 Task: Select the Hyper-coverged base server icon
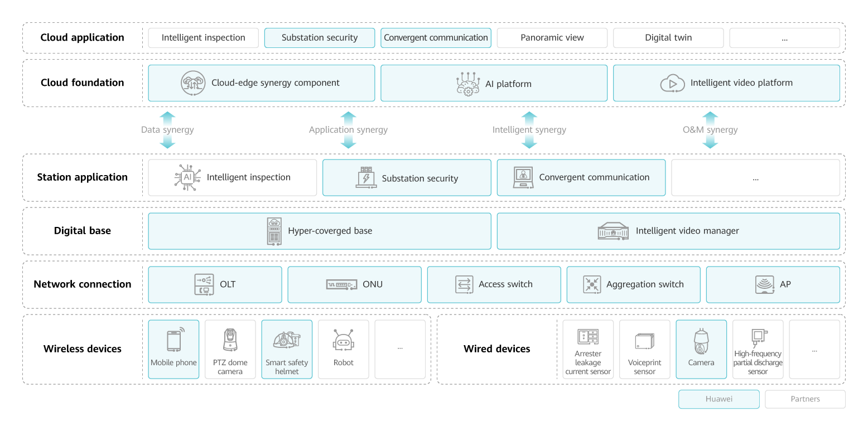click(x=273, y=230)
